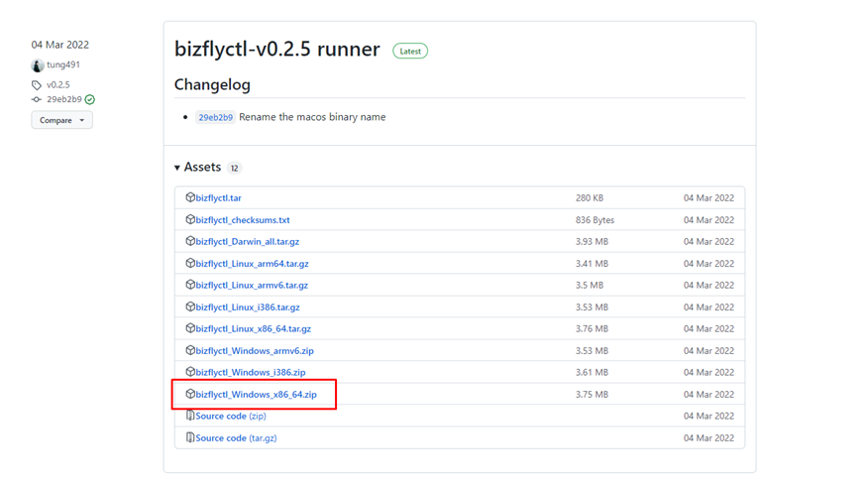
Task: Open tung491 user profile link
Action: [63, 64]
